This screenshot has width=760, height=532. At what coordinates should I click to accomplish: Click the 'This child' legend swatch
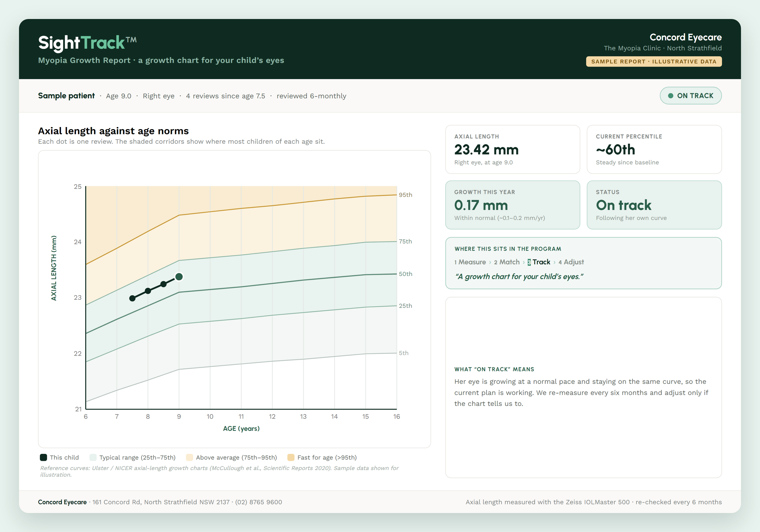pyautogui.click(x=43, y=458)
